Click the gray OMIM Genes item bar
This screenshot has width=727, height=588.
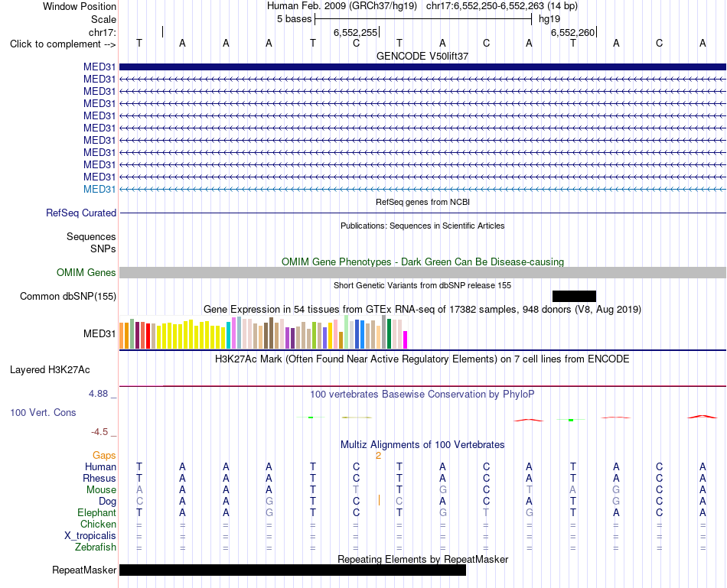(x=422, y=272)
